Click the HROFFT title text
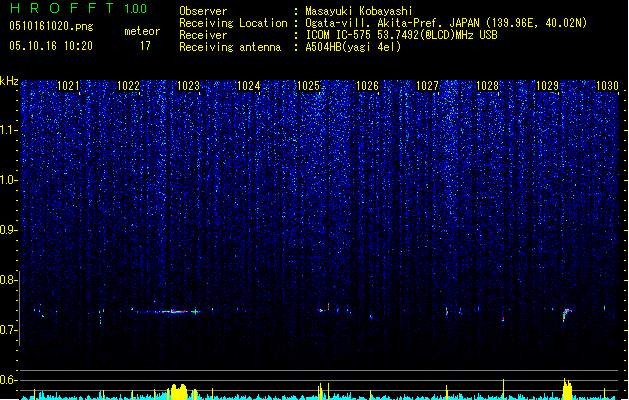This screenshot has height=400, width=629. (x=62, y=8)
